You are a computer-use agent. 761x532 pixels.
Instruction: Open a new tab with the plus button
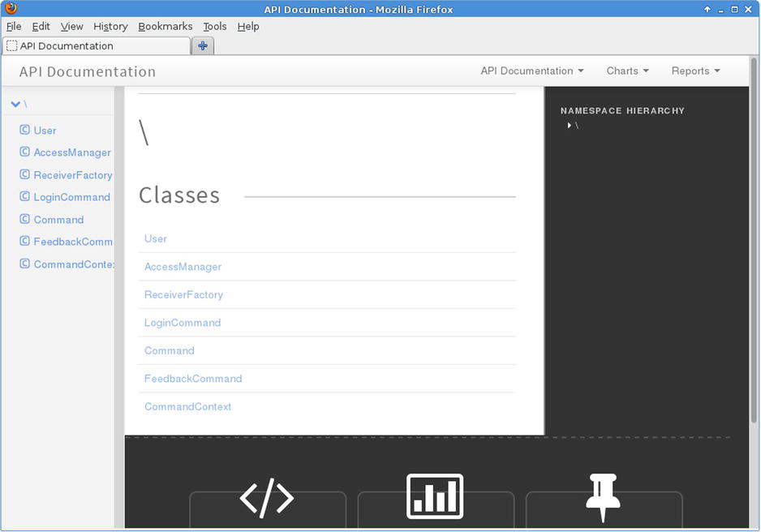click(x=203, y=45)
